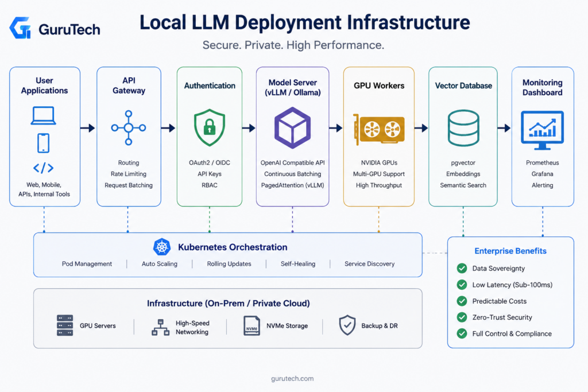Click the "Continuous Batching" item
588x392 pixels.
pos(292,174)
